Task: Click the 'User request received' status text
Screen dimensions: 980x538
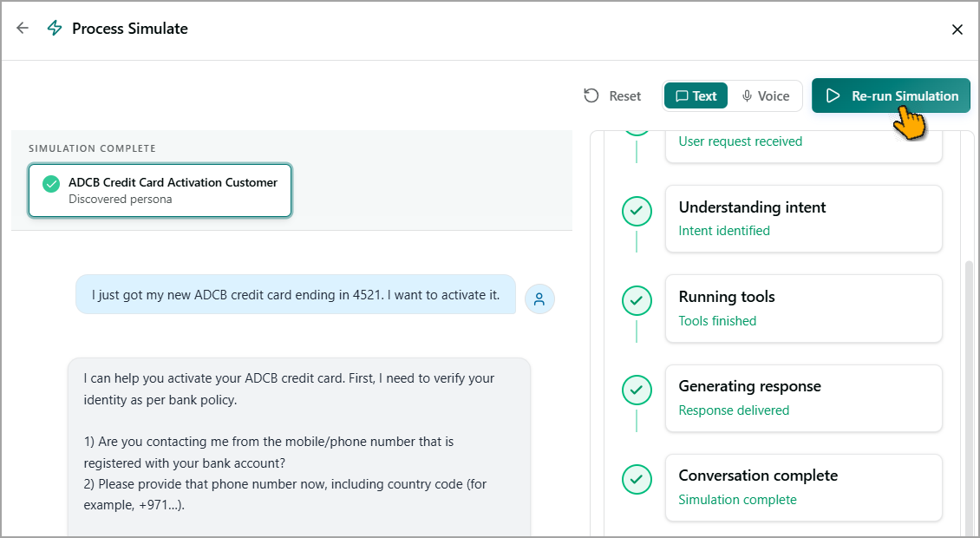Action: [x=741, y=141]
